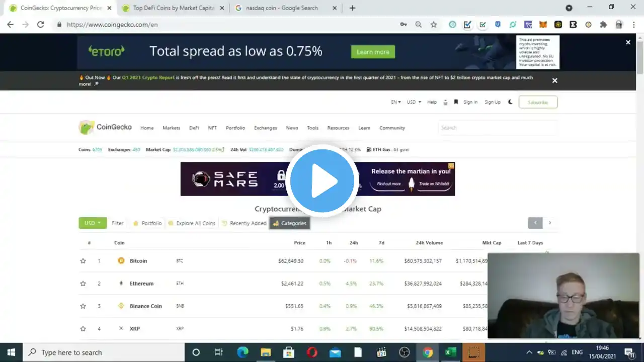Open the Portfolio filter with star icon
The height and width of the screenshot is (362, 644).
pos(147,223)
